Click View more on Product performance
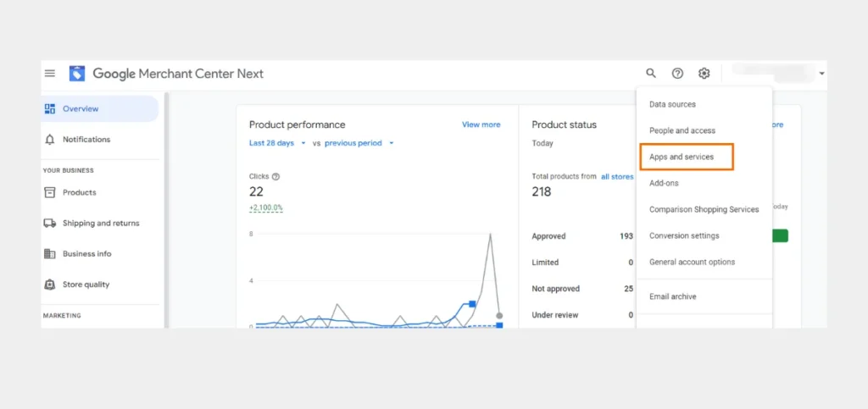Image resolution: width=868 pixels, height=409 pixels. [481, 125]
